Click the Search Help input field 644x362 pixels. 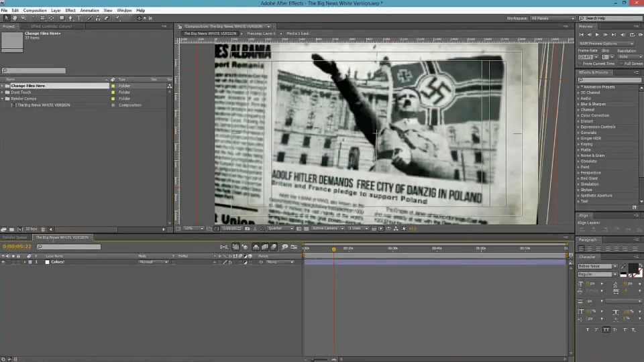click(x=610, y=19)
